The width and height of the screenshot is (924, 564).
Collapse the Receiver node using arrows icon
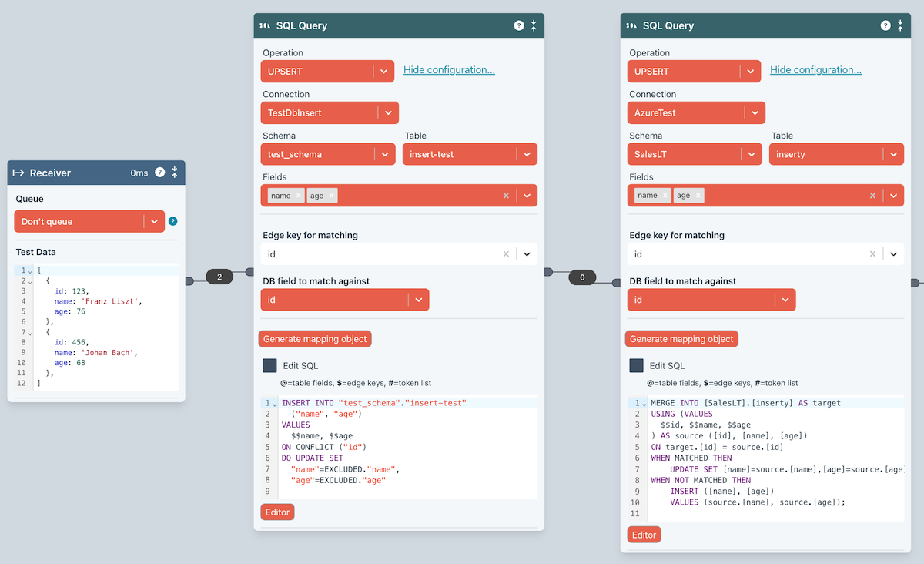click(x=175, y=173)
